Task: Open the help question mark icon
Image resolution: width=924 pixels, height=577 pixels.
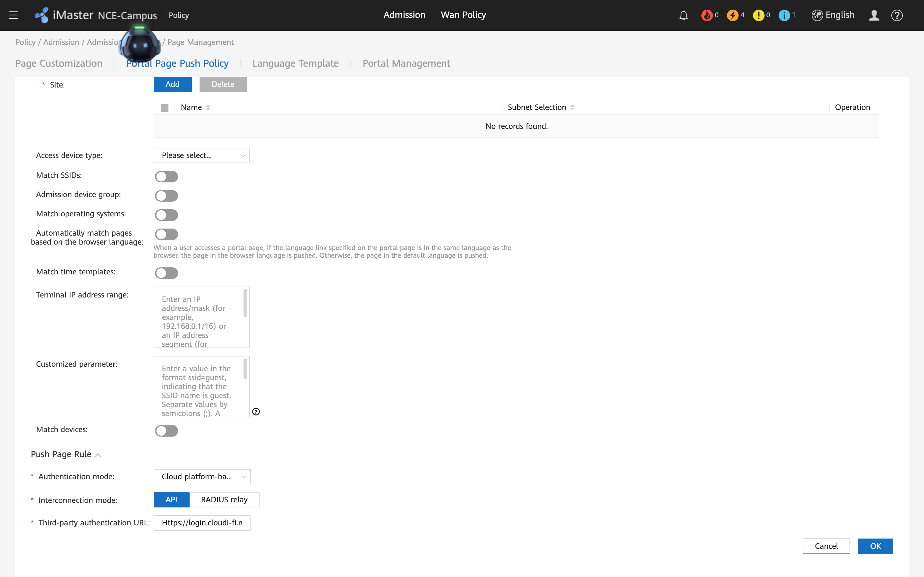Action: coord(897,15)
